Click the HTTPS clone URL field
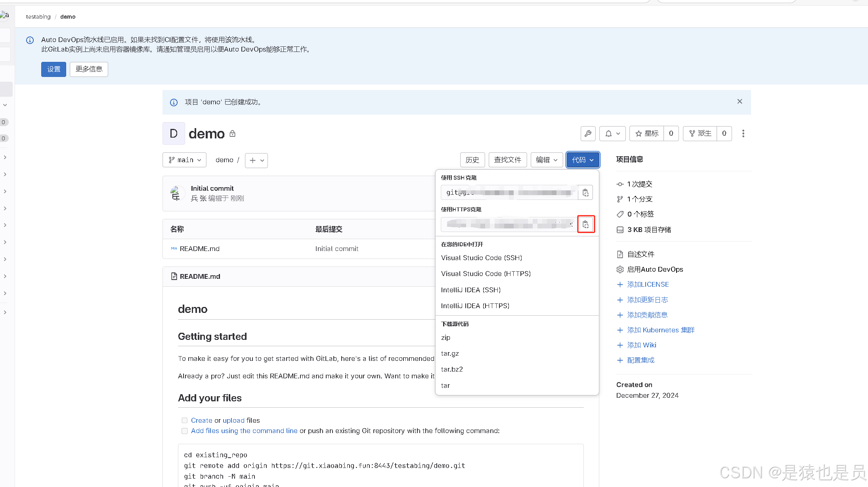Screen dimensions: 868x487 [509, 224]
